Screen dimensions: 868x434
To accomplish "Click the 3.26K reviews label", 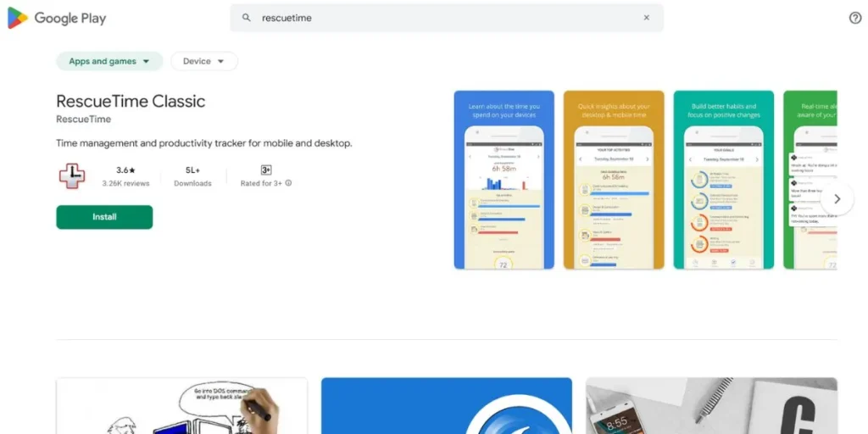I will click(x=125, y=183).
